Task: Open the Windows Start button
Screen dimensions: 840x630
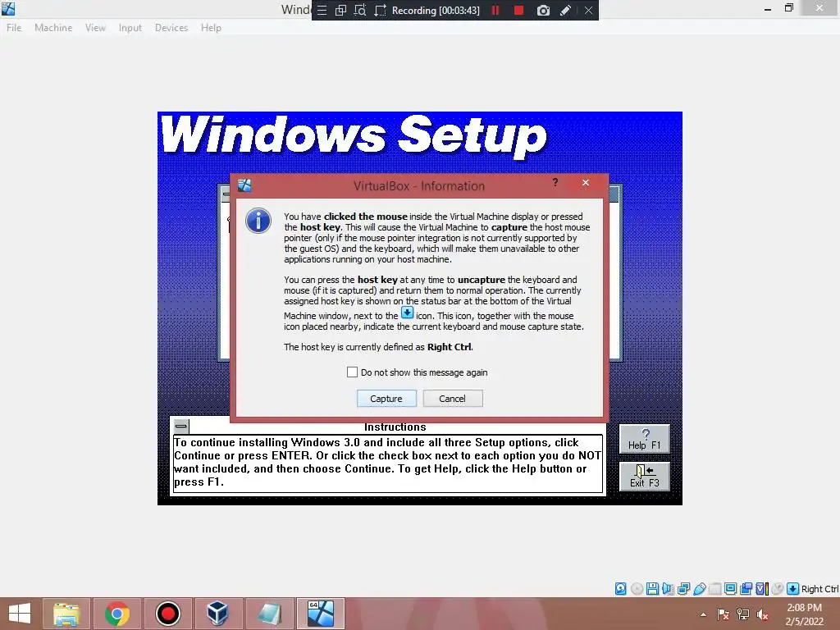Action: click(20, 614)
